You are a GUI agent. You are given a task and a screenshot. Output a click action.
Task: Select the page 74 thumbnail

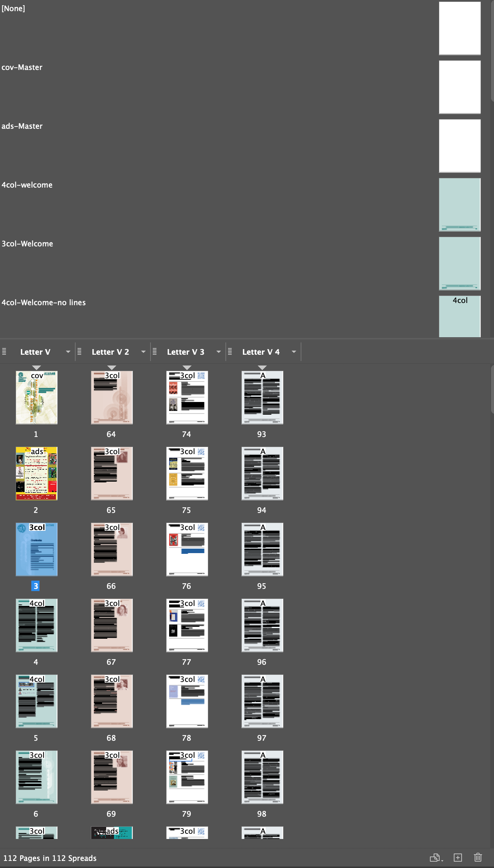pos(187,398)
